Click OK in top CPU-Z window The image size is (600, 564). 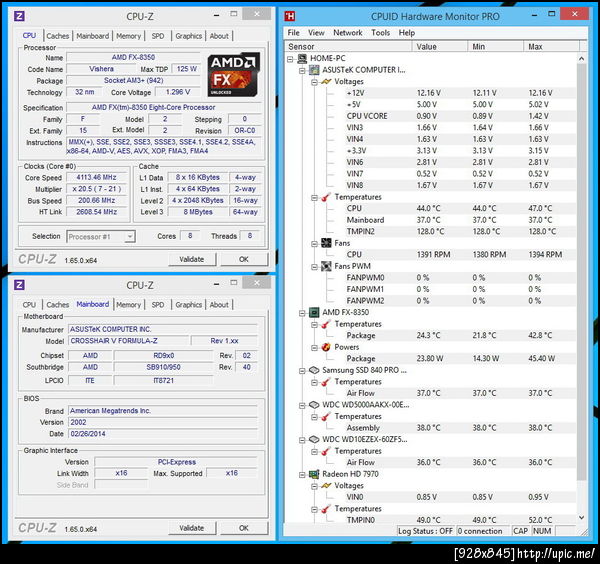(x=244, y=259)
